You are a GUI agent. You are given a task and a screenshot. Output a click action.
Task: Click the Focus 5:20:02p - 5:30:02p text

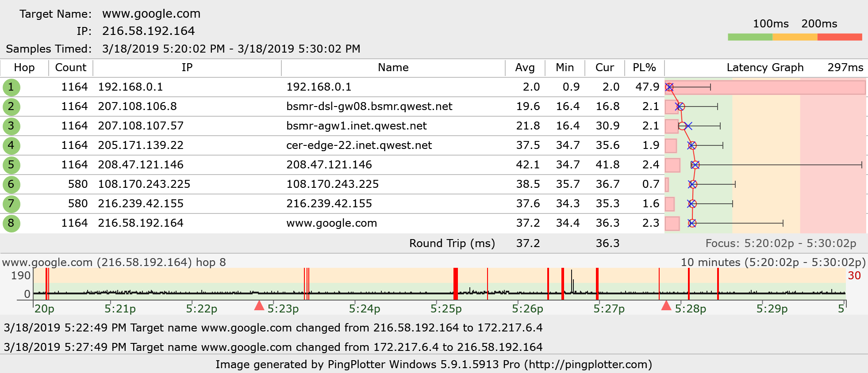point(781,244)
